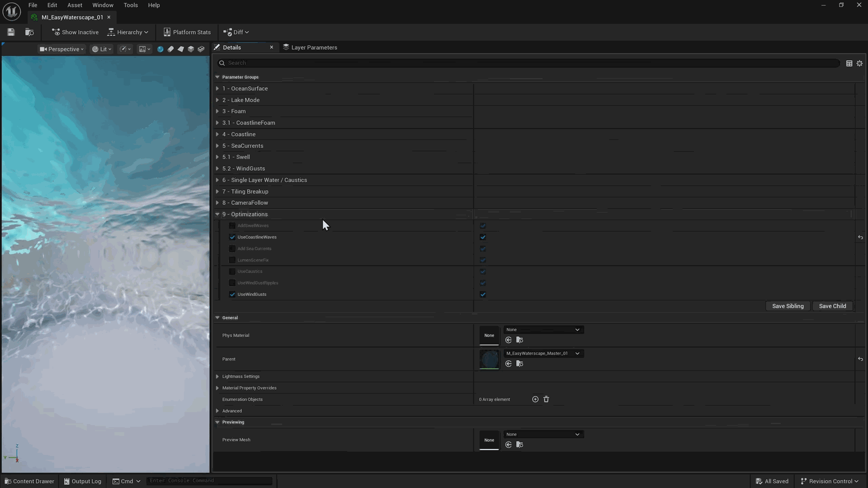Screen dimensions: 868x488
Task: Remove all Enumeration Objects elements trash icon
Action: click(546, 400)
